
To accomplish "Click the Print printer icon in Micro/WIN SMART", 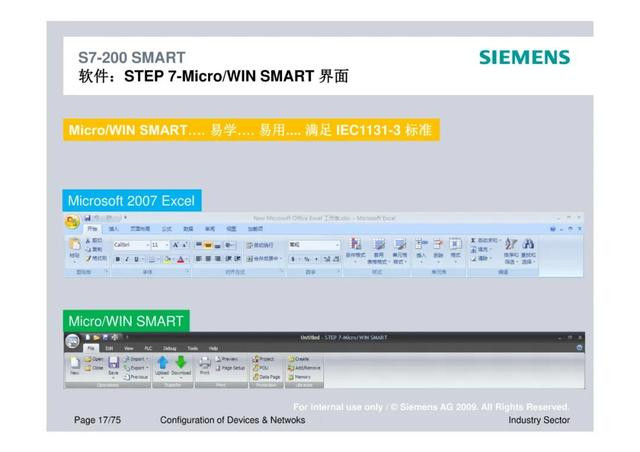I will click(x=205, y=362).
